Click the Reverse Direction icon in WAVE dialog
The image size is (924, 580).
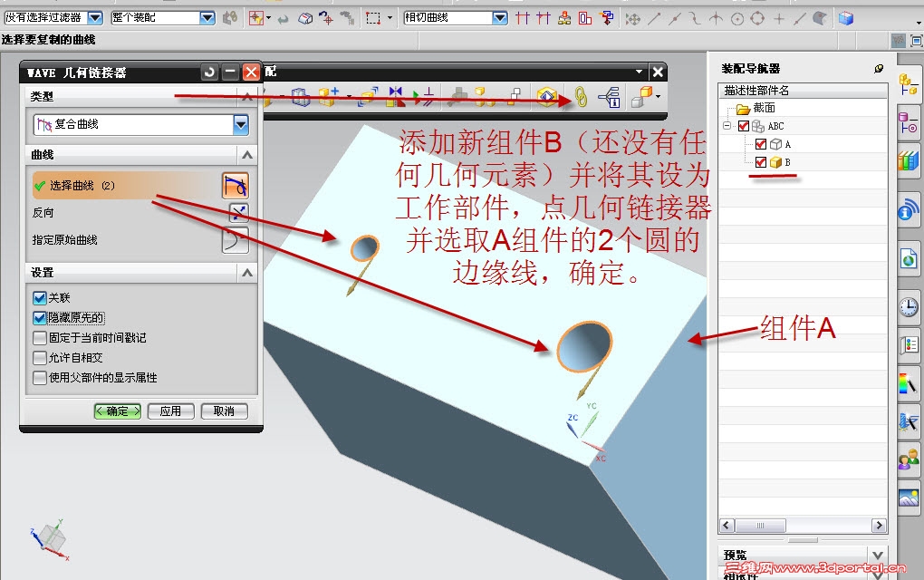click(x=238, y=212)
